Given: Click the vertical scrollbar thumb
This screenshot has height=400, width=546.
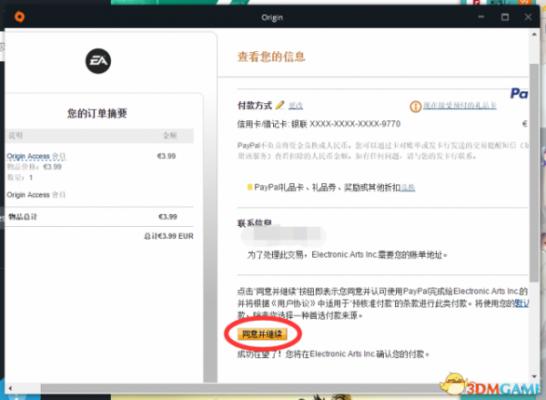Looking at the screenshot, I should pos(534,173).
